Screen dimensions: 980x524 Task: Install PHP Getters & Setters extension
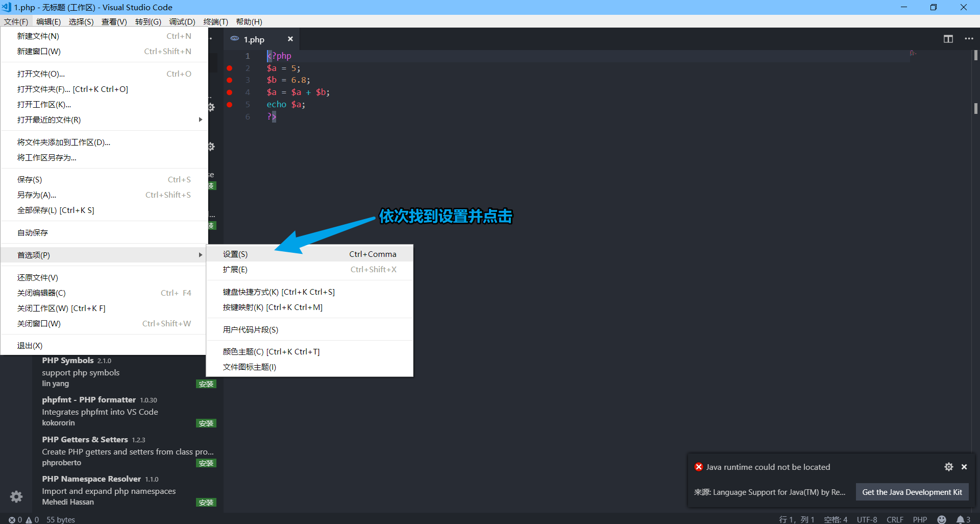206,463
